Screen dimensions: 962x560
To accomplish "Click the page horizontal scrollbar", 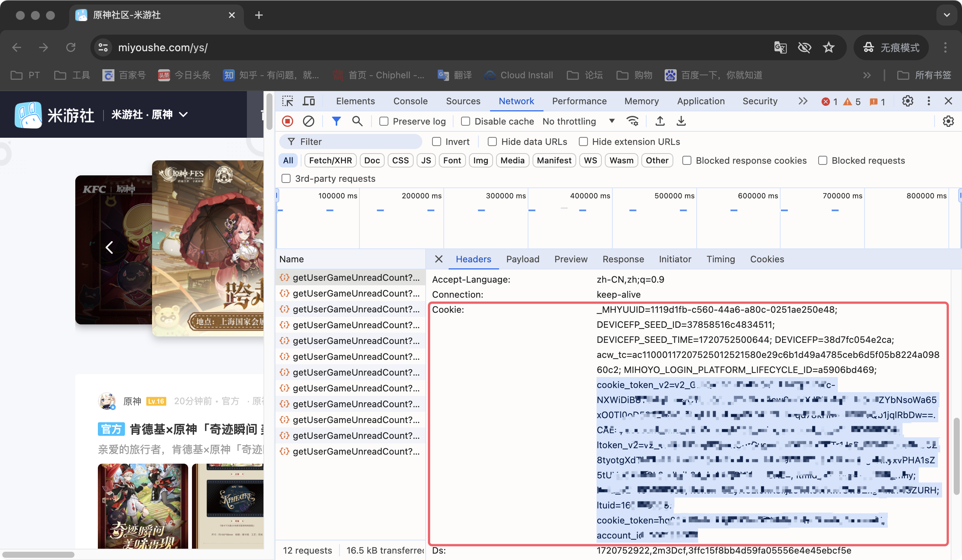I will (38, 554).
